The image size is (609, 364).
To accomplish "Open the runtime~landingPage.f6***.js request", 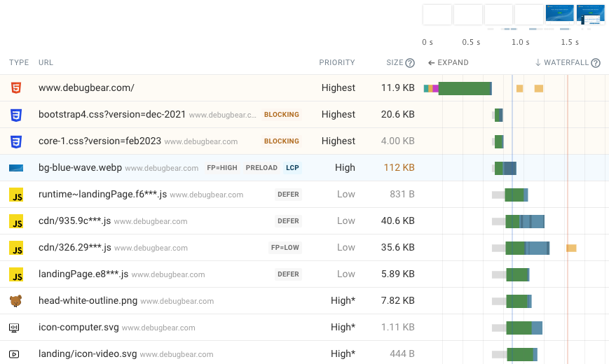I will point(304,195).
